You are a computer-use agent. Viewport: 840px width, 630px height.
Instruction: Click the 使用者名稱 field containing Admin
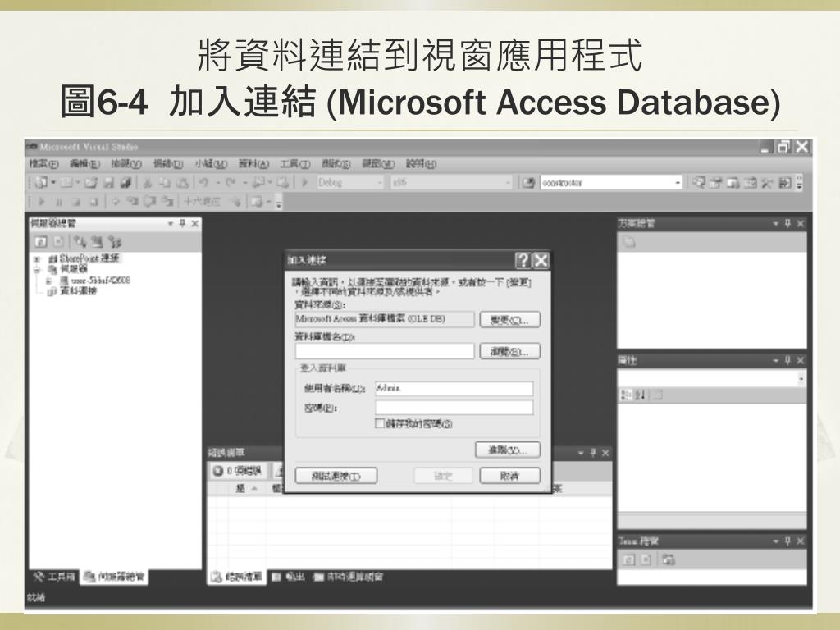pyautogui.click(x=454, y=388)
